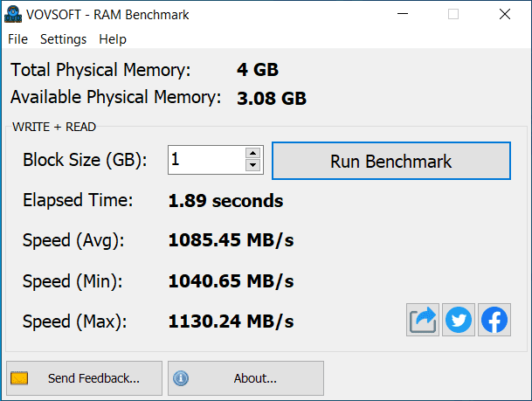
Task: Open the File menu
Action: [17, 39]
